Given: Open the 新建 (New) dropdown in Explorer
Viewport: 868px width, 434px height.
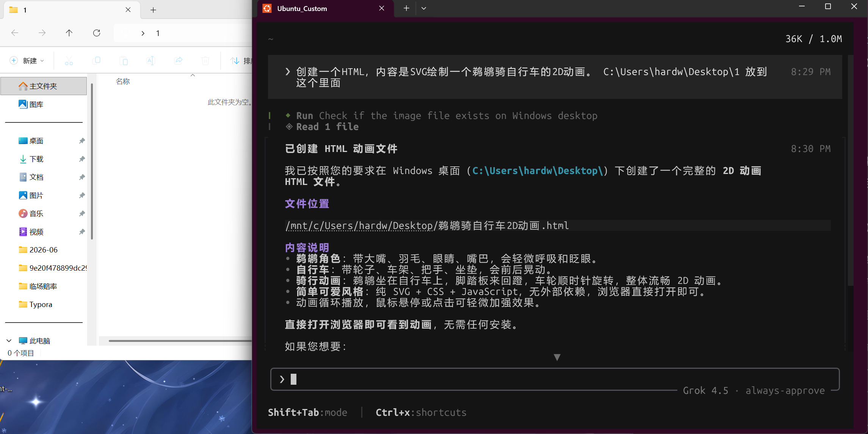Looking at the screenshot, I should (x=27, y=61).
